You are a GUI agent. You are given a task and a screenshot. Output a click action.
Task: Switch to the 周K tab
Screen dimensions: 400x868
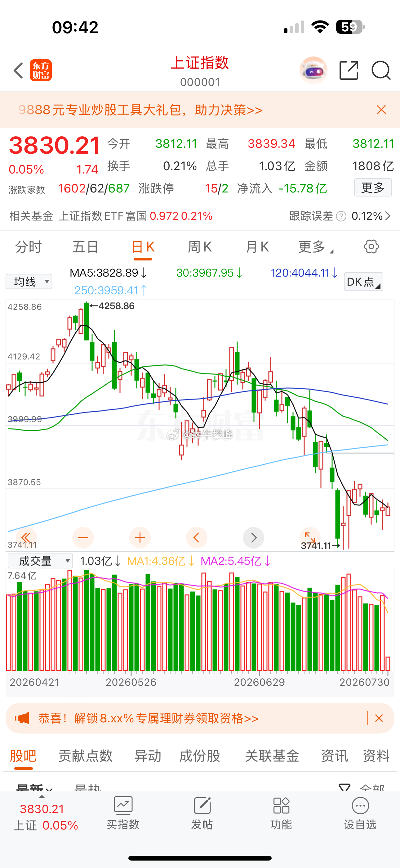[200, 247]
